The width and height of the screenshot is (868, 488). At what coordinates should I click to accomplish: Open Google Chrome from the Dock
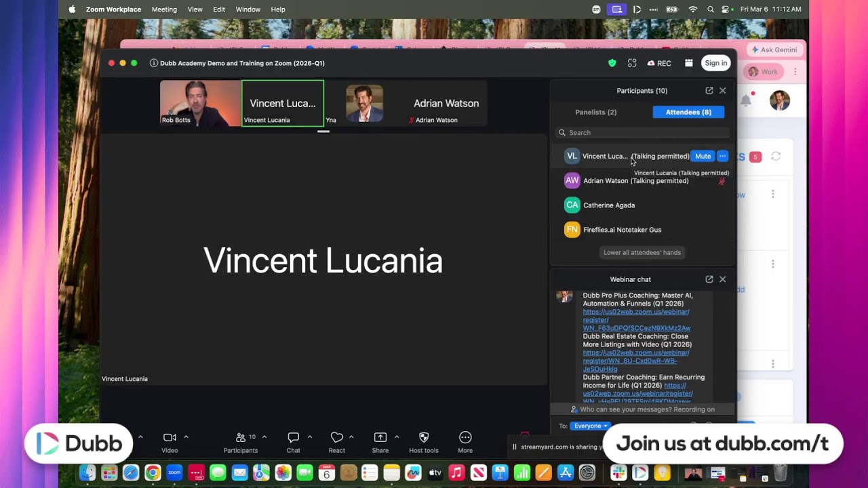click(153, 472)
